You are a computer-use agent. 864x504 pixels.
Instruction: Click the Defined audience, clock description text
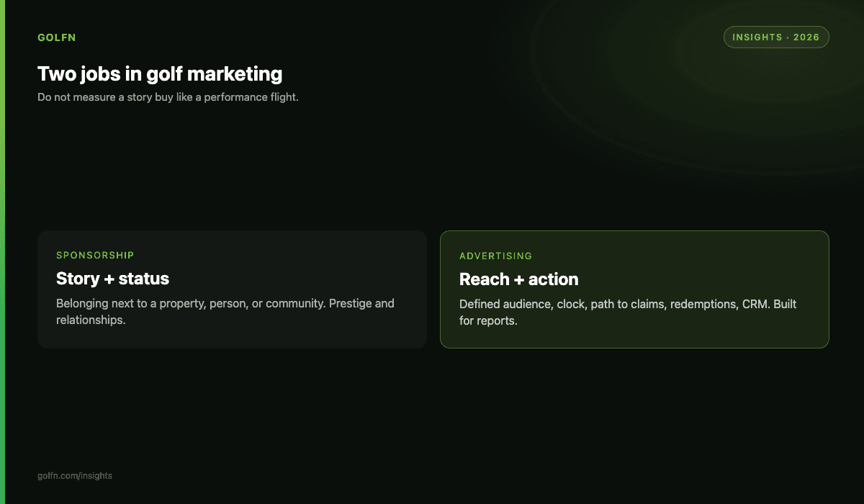click(628, 312)
